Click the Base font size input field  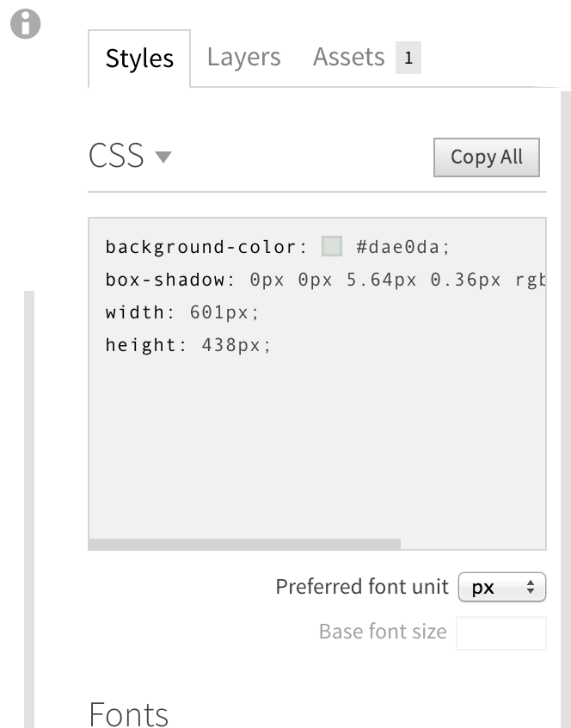click(501, 633)
